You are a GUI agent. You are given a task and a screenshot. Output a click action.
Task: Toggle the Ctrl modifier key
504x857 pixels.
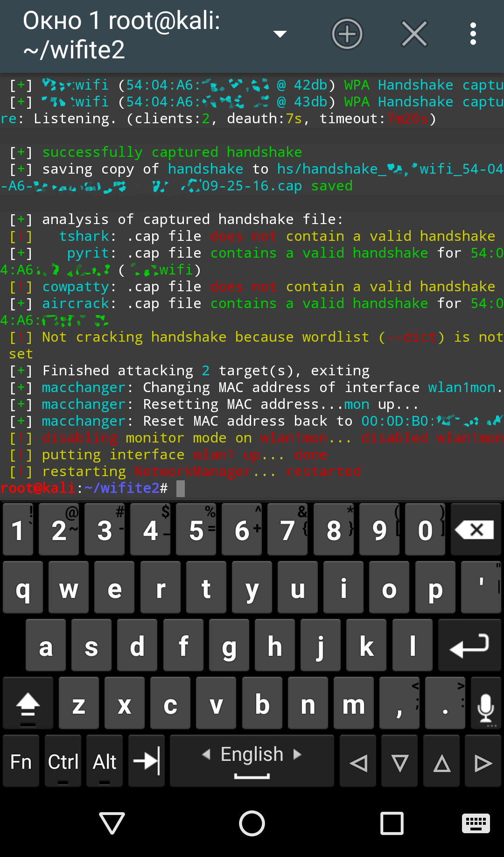(x=63, y=761)
